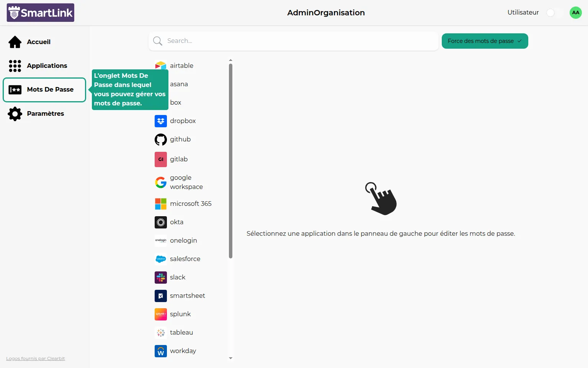
Task: Select the salesforce icon
Action: click(x=160, y=259)
